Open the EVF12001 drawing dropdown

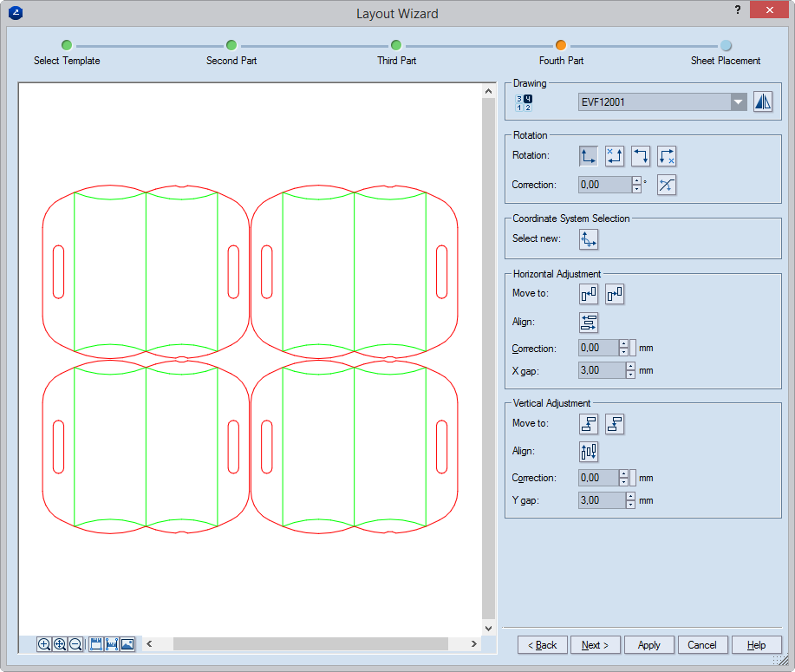tap(738, 102)
